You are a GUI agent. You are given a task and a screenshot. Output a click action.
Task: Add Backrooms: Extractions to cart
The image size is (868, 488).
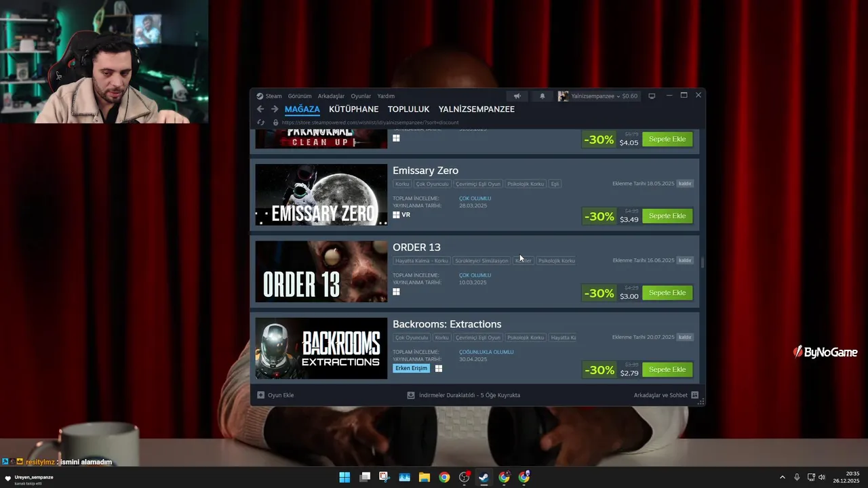pos(667,369)
